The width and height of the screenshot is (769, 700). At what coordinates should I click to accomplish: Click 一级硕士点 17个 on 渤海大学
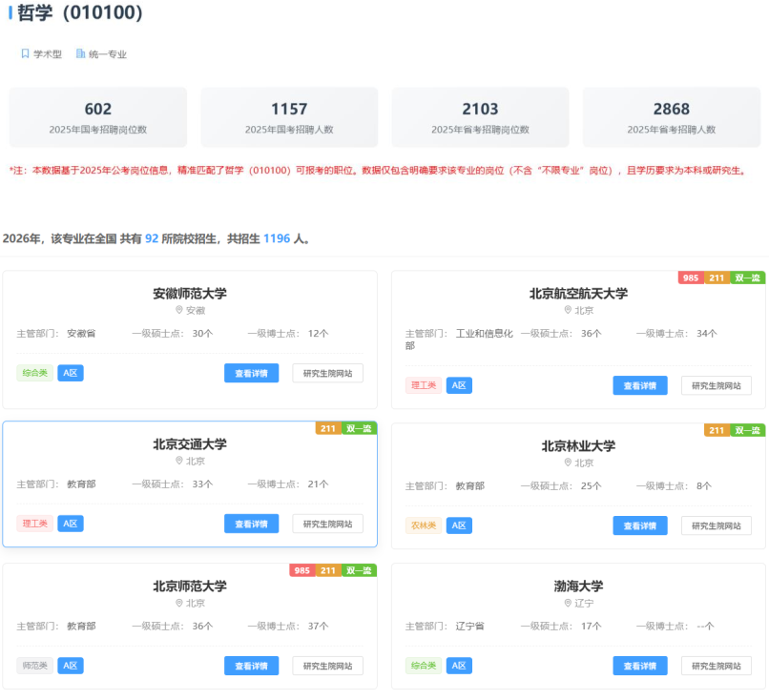point(561,626)
